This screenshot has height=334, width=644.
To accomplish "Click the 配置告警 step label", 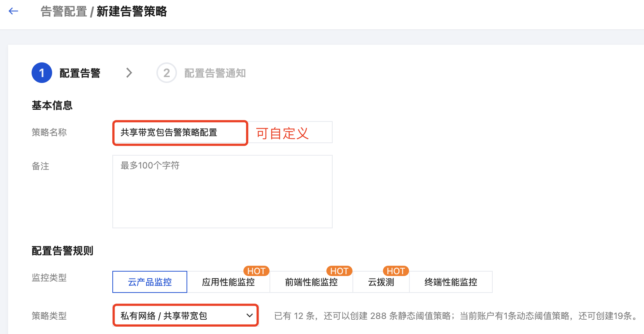I will 80,73.
